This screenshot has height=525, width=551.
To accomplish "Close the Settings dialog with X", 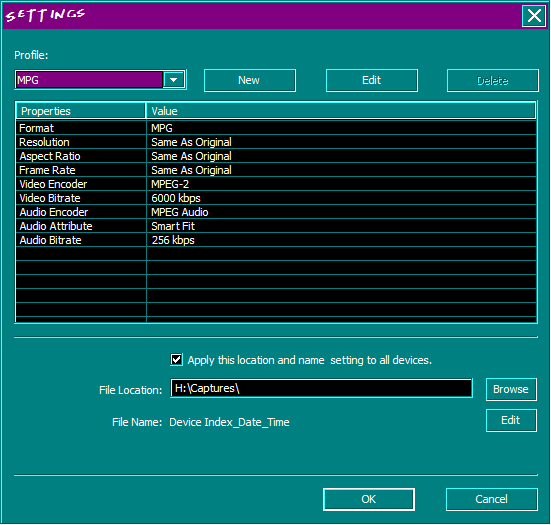I will pos(534,15).
